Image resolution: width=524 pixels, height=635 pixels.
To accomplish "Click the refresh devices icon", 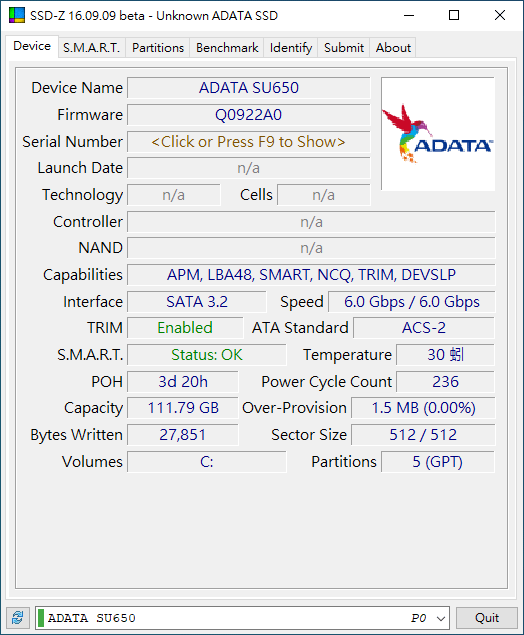I will [17, 618].
